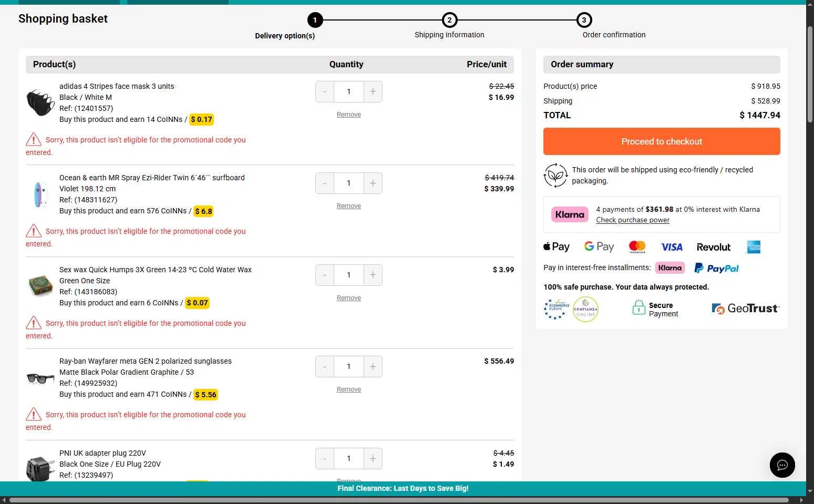Click quantity field for Ray-ban sunglasses

[x=349, y=366]
